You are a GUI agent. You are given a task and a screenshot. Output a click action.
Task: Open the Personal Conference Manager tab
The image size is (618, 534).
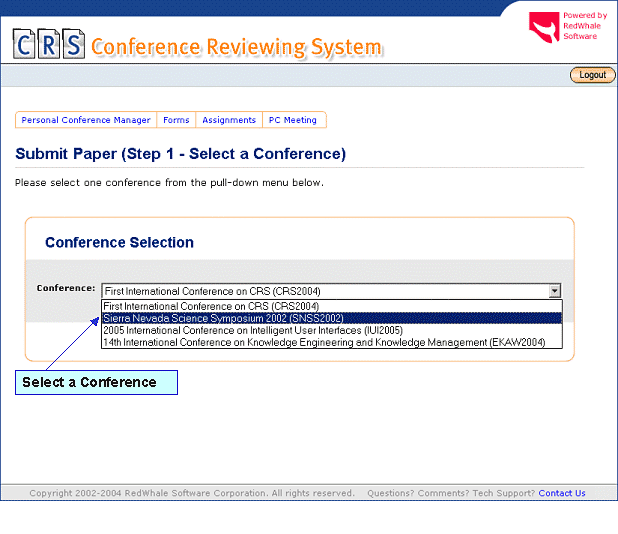pyautogui.click(x=86, y=120)
